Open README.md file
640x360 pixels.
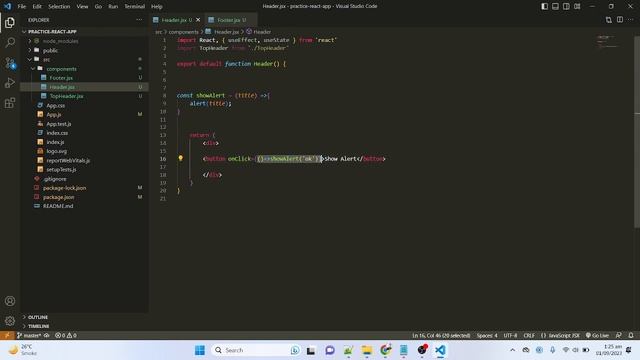[58, 206]
